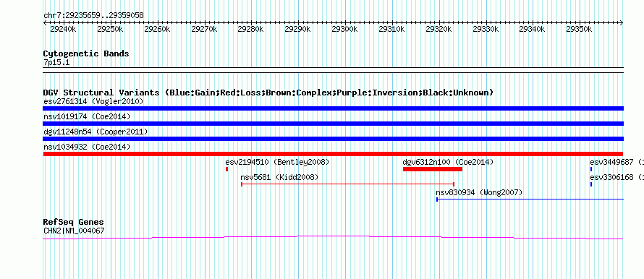The height and width of the screenshot is (279, 644).
Task: Click the 29290k ruler tick label
Action: [x=298, y=29]
